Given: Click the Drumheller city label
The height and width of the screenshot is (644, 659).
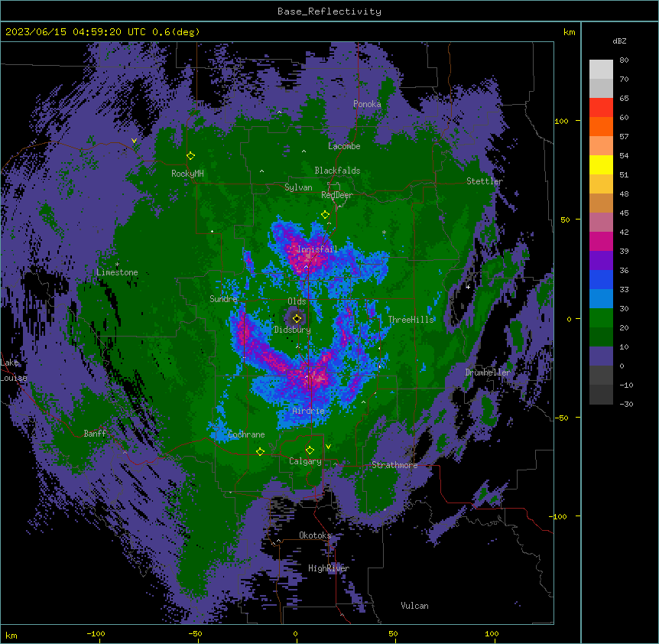Looking at the screenshot, I should [x=488, y=372].
